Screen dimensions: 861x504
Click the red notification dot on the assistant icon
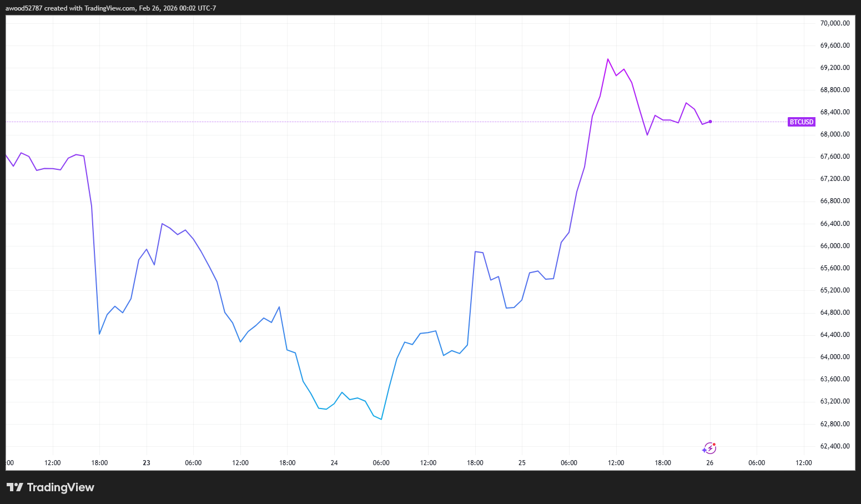[x=715, y=444]
